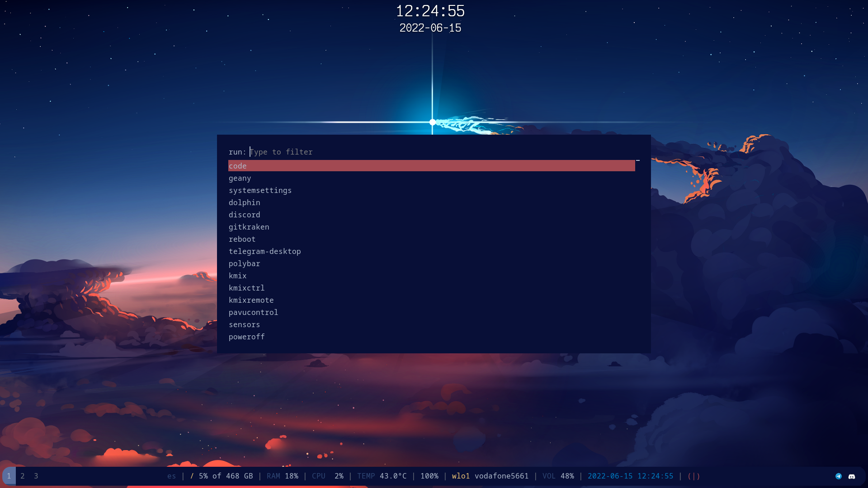Launch telegram-desktop from the list
868x488 pixels.
click(265, 251)
